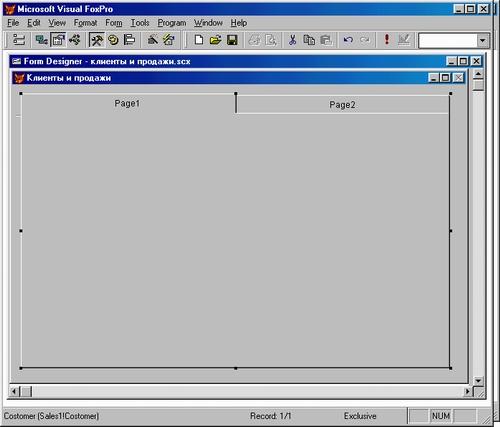Minimize the Form Designer window
The width and height of the screenshot is (500, 427).
(451, 61)
